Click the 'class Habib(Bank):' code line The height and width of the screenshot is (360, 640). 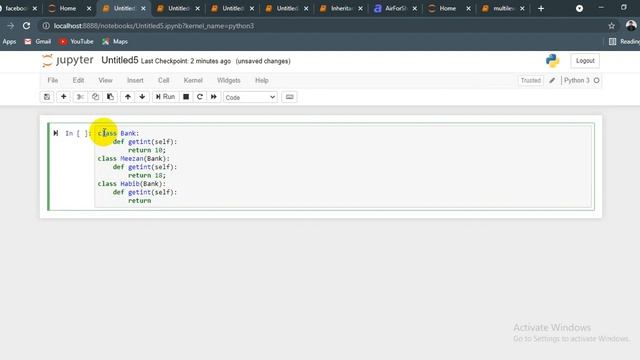[x=131, y=184]
